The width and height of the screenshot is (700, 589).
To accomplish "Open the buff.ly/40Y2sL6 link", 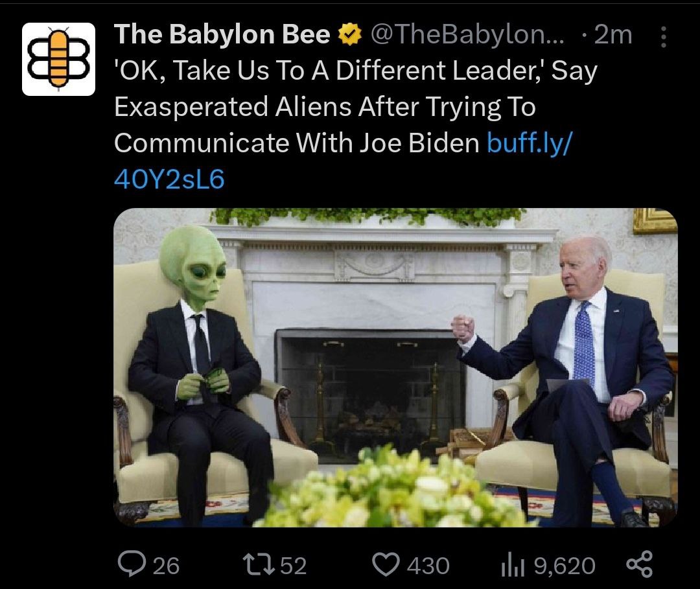I will pyautogui.click(x=343, y=161).
